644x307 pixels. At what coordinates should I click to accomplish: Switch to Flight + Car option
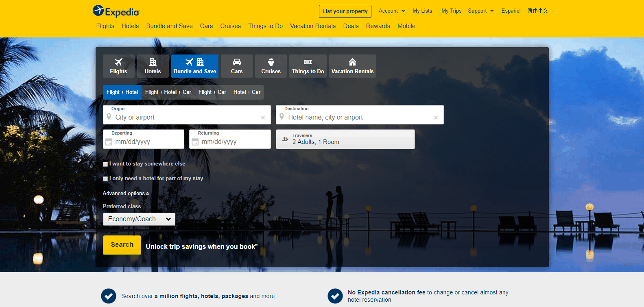[x=212, y=92]
